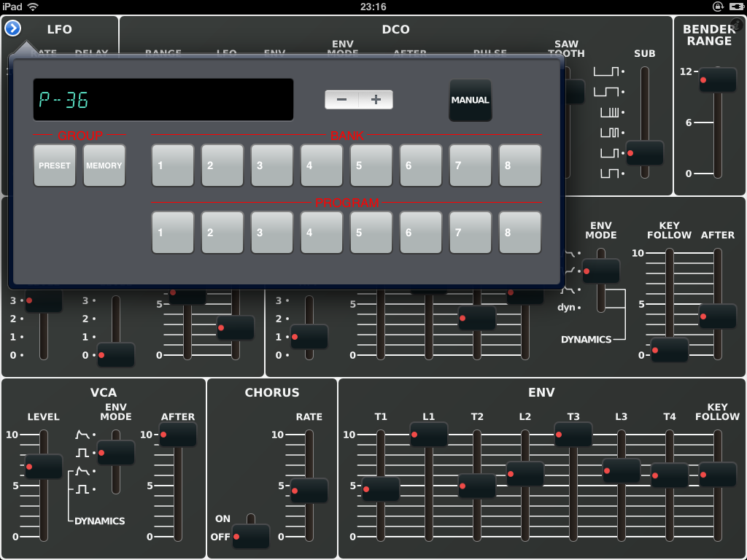The height and width of the screenshot is (560, 747).
Task: Select the PRESET group button
Action: point(55,166)
